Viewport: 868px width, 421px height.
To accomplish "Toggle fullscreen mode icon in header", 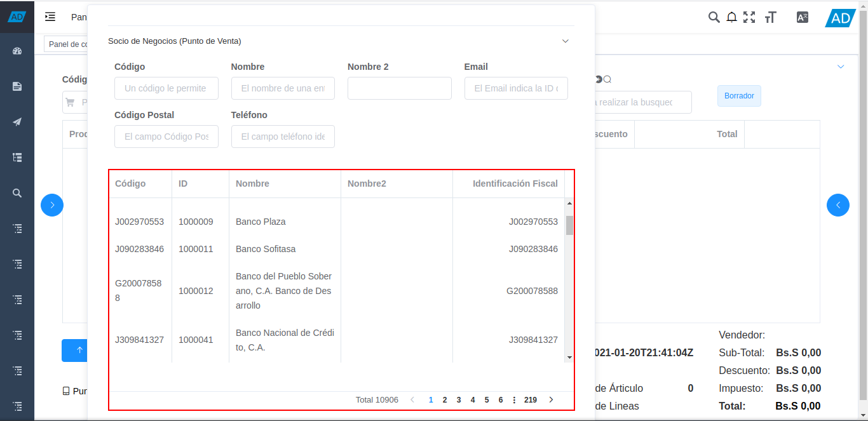I will tap(749, 17).
